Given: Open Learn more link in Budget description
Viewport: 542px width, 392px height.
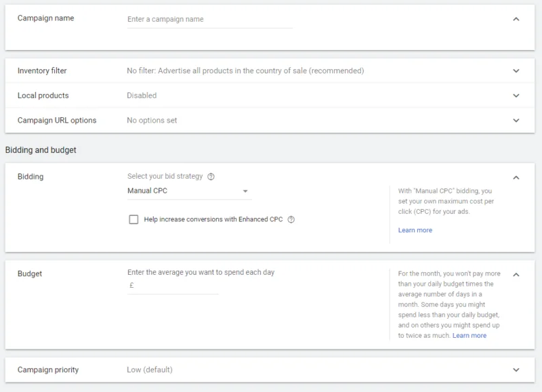Looking at the screenshot, I should pyautogui.click(x=469, y=336).
